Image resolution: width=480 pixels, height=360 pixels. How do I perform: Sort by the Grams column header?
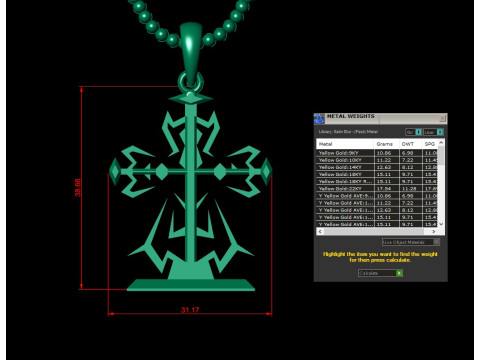point(387,144)
